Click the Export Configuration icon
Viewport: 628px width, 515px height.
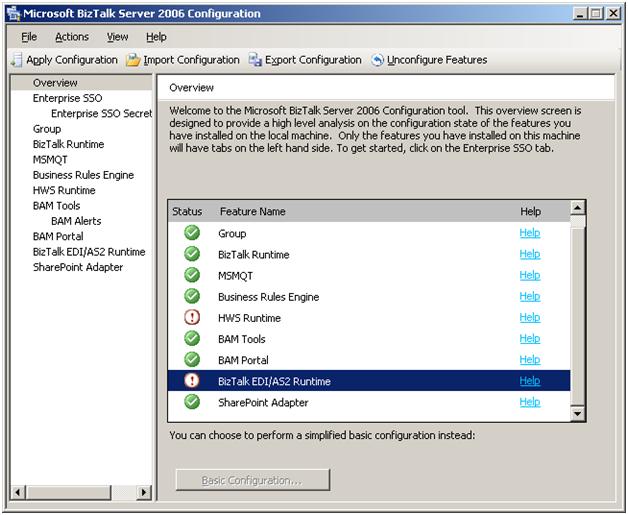(x=255, y=60)
